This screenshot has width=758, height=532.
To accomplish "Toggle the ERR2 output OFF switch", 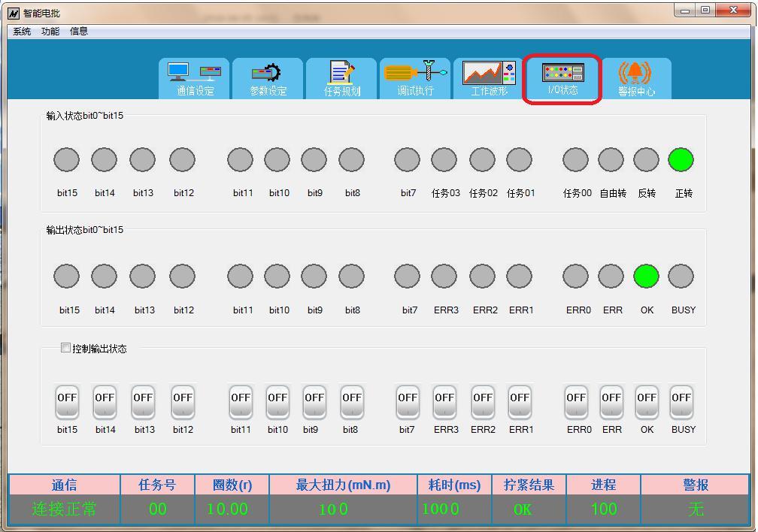I will pyautogui.click(x=483, y=402).
